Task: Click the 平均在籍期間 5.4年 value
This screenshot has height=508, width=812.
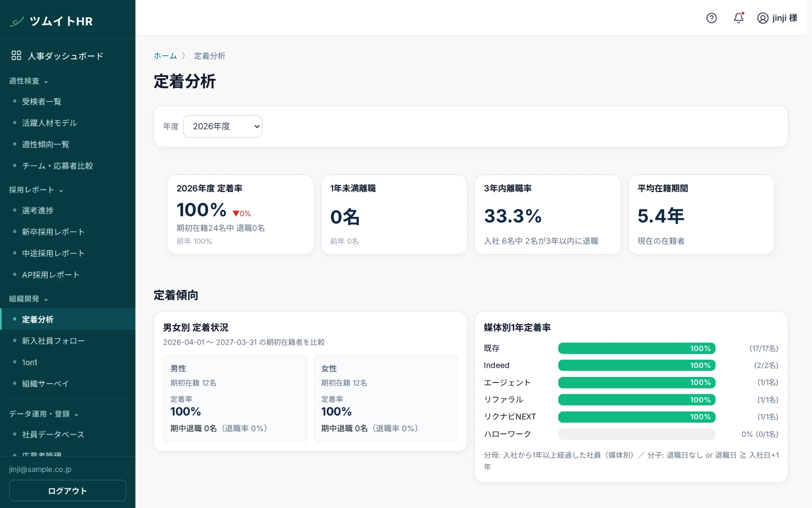Action: (x=661, y=216)
